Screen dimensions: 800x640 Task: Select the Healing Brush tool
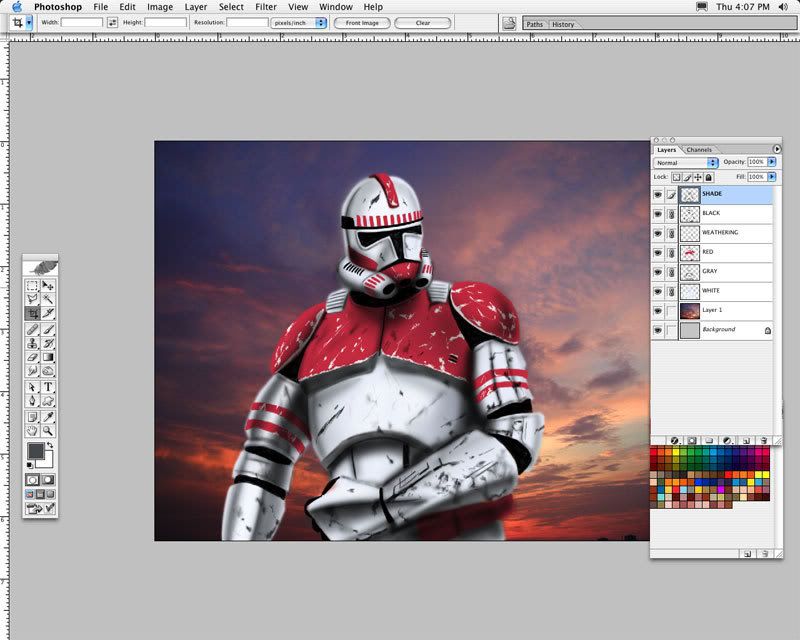pos(32,330)
